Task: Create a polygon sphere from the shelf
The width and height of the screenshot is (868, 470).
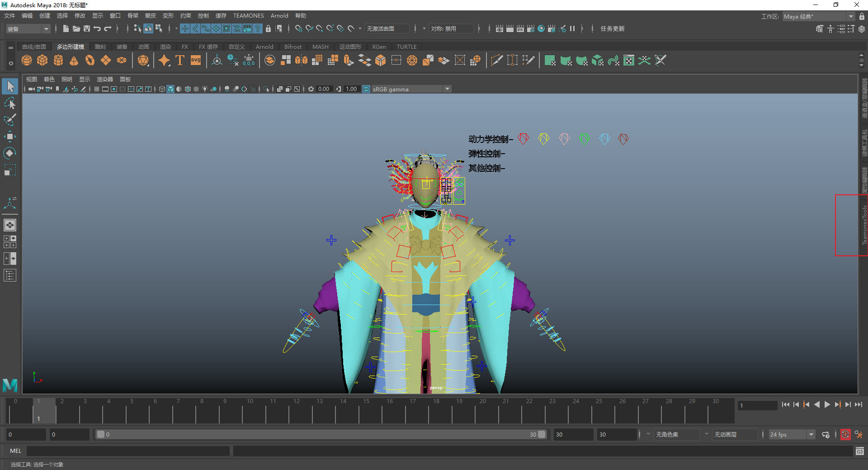Action: click(27, 61)
